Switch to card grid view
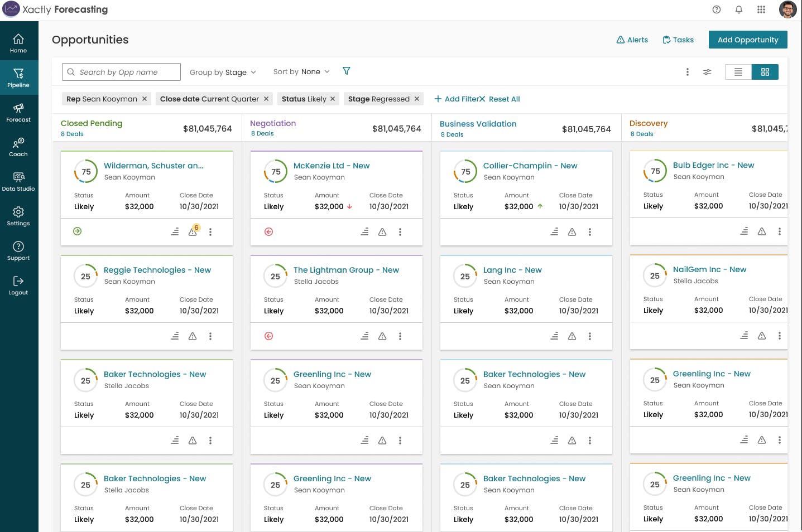 (x=765, y=72)
